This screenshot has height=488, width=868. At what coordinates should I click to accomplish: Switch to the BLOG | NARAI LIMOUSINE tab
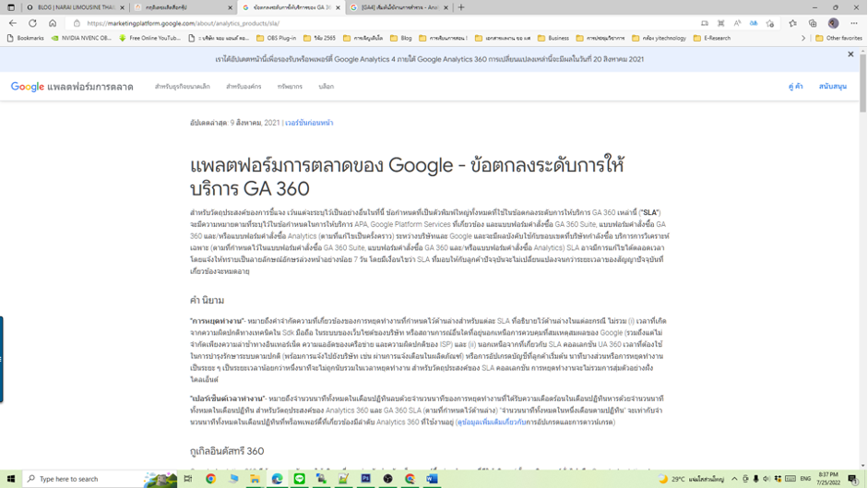pos(73,7)
